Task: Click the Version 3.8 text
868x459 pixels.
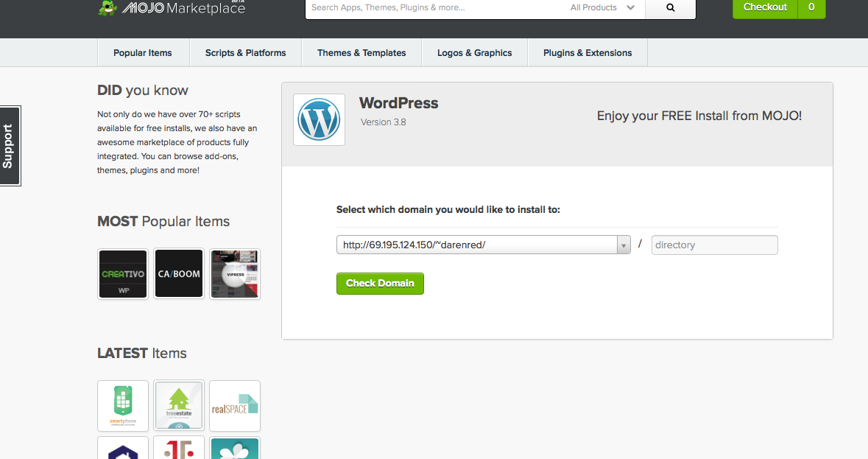Action: coord(383,122)
